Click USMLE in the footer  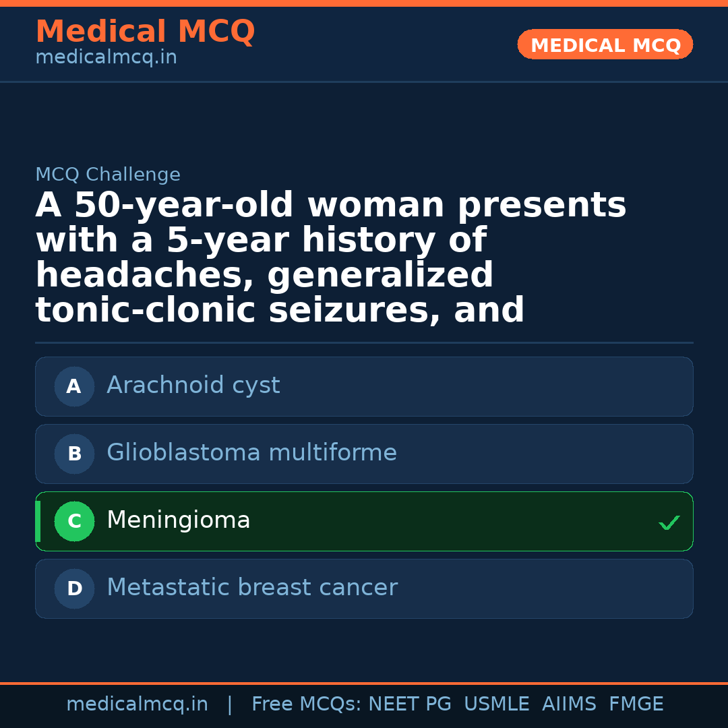[496, 704]
